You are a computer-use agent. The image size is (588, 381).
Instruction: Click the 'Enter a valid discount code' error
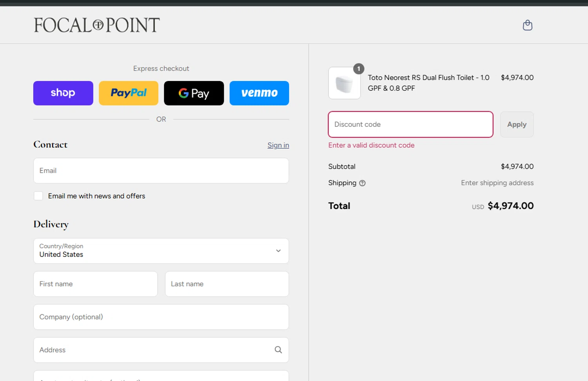tap(371, 145)
